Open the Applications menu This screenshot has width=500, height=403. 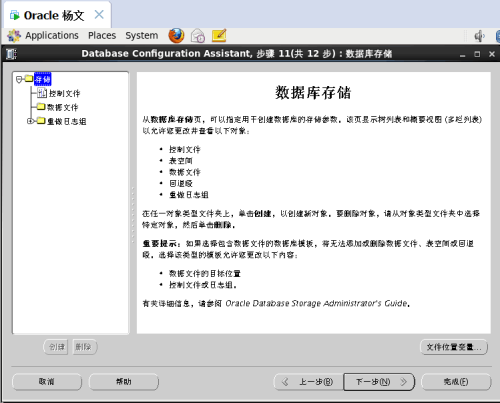pyautogui.click(x=52, y=35)
